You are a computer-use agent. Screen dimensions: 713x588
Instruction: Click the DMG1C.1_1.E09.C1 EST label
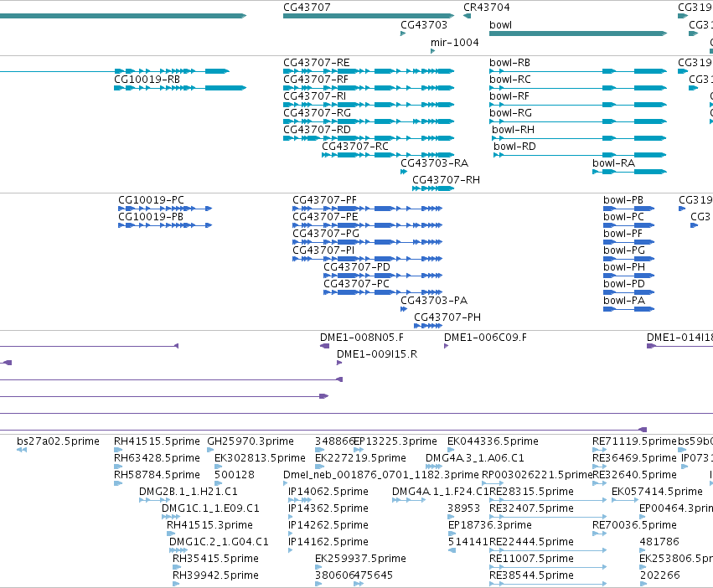(210, 508)
